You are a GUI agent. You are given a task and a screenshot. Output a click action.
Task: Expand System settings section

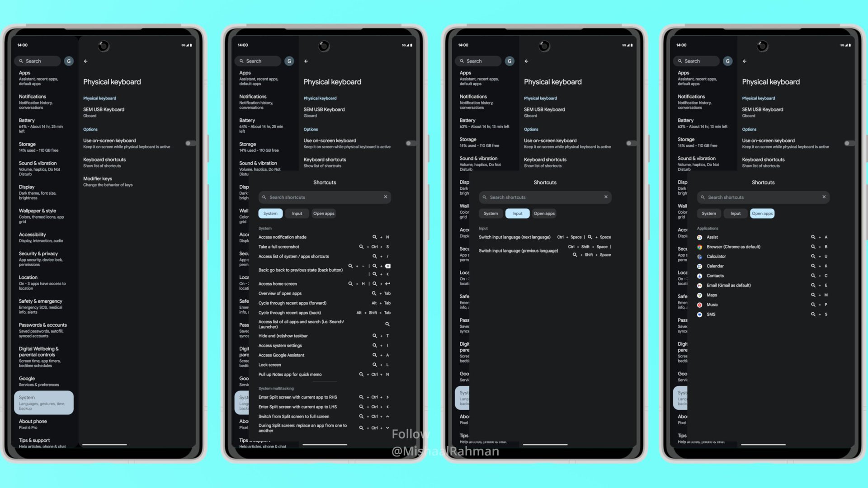point(44,402)
